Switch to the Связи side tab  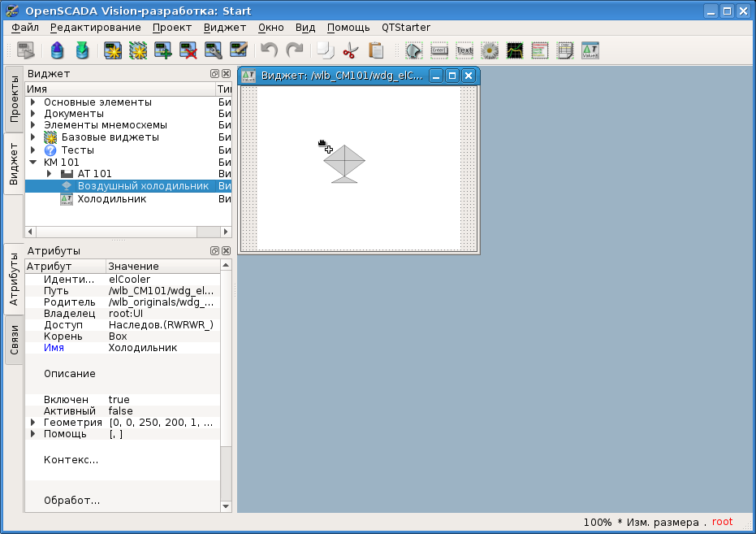pyautogui.click(x=14, y=340)
